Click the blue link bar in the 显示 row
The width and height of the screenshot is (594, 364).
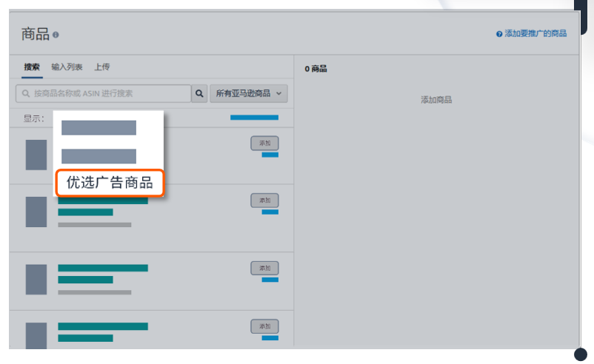click(x=254, y=118)
